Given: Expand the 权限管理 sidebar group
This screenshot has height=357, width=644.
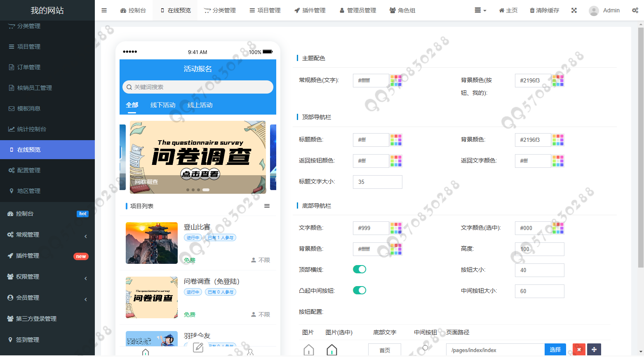Looking at the screenshot, I should click(x=47, y=277).
